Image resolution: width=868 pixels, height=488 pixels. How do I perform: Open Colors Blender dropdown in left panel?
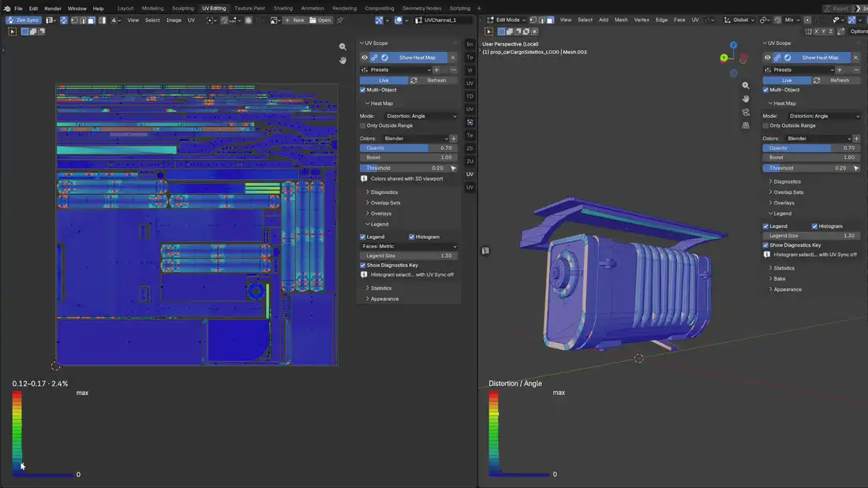click(x=415, y=138)
